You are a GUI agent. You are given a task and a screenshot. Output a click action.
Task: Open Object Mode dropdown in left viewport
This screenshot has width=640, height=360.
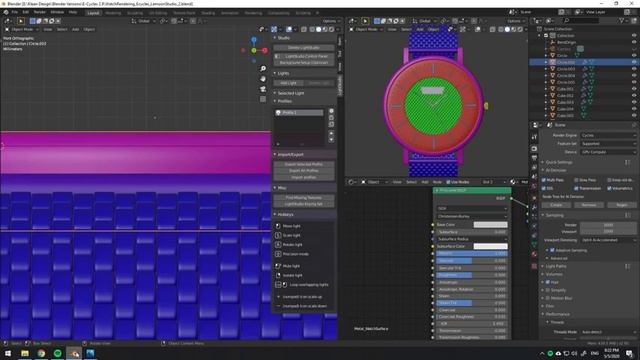pos(22,29)
